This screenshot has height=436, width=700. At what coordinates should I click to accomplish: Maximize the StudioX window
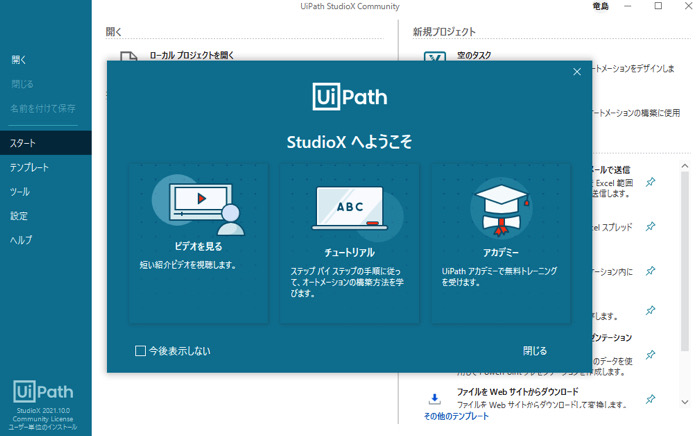[658, 6]
